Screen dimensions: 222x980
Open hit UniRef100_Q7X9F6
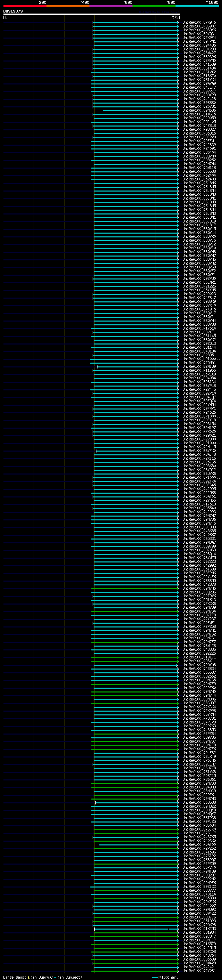click(199, 23)
